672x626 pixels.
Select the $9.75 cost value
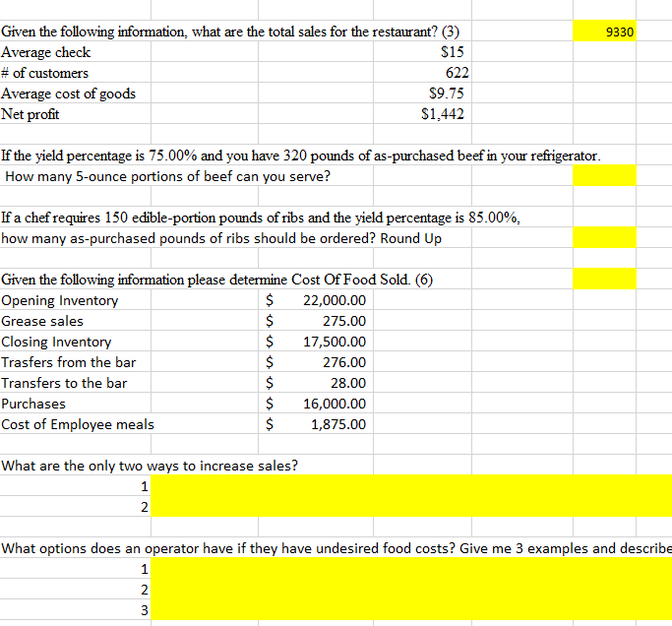(x=446, y=94)
